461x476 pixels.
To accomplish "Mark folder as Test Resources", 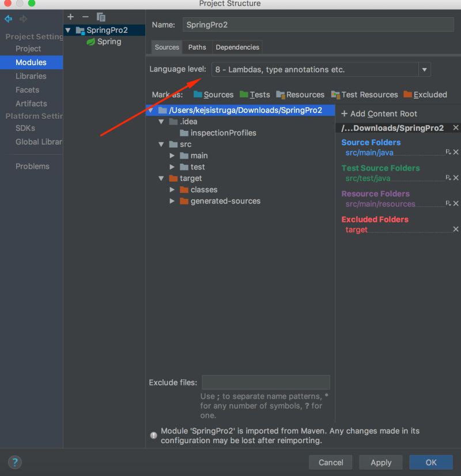I will pyautogui.click(x=365, y=95).
